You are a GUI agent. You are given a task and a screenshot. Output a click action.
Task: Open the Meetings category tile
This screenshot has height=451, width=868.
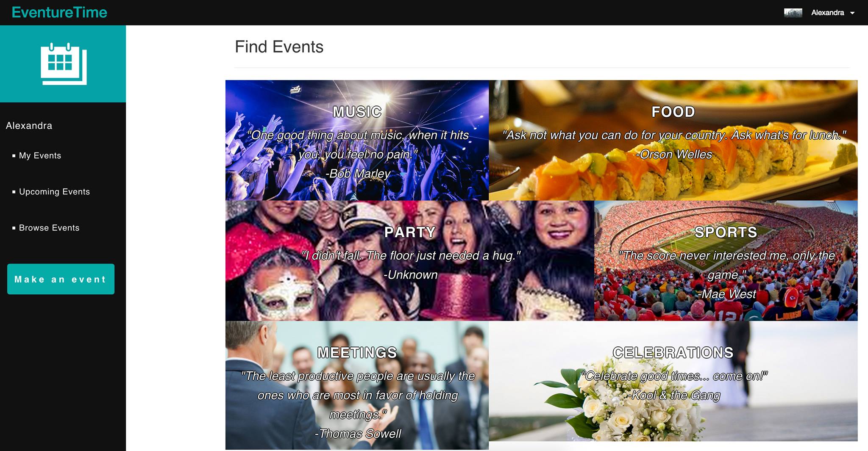[357, 385]
